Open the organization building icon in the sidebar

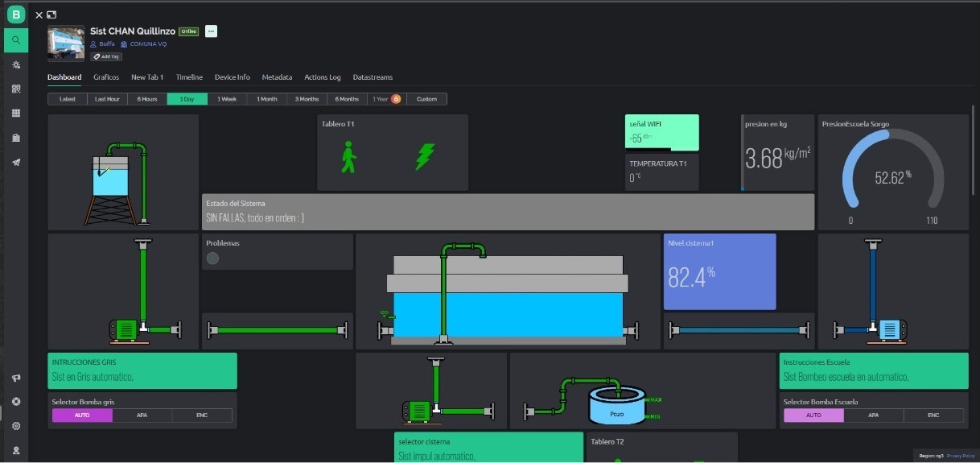(15, 138)
